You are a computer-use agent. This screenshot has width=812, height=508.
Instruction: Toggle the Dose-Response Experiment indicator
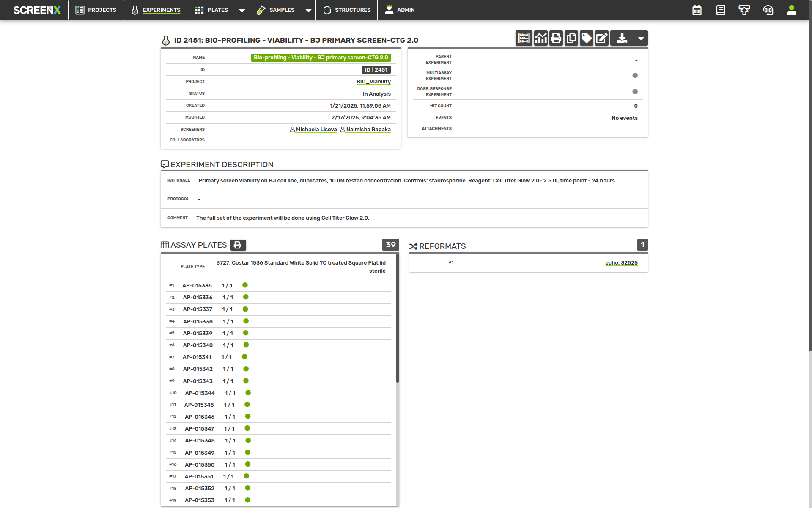point(635,91)
